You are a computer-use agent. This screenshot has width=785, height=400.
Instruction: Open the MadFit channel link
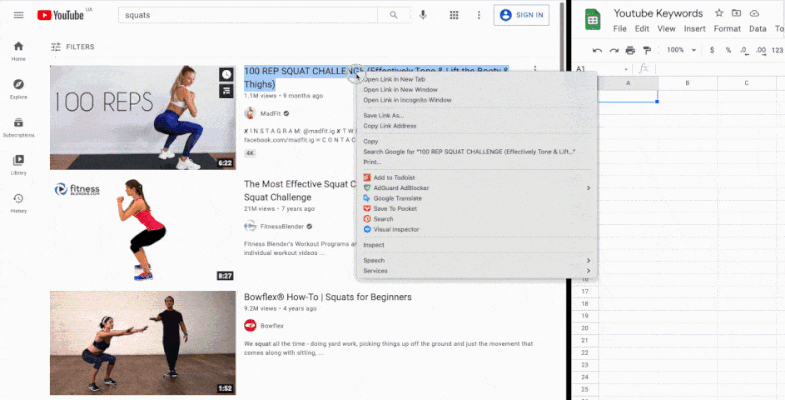coord(271,114)
